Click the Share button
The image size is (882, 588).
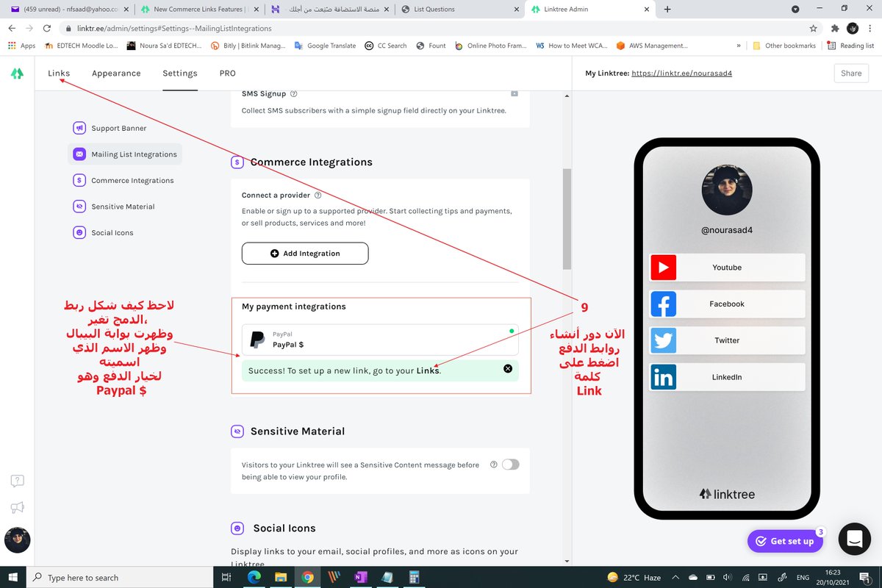(x=851, y=73)
